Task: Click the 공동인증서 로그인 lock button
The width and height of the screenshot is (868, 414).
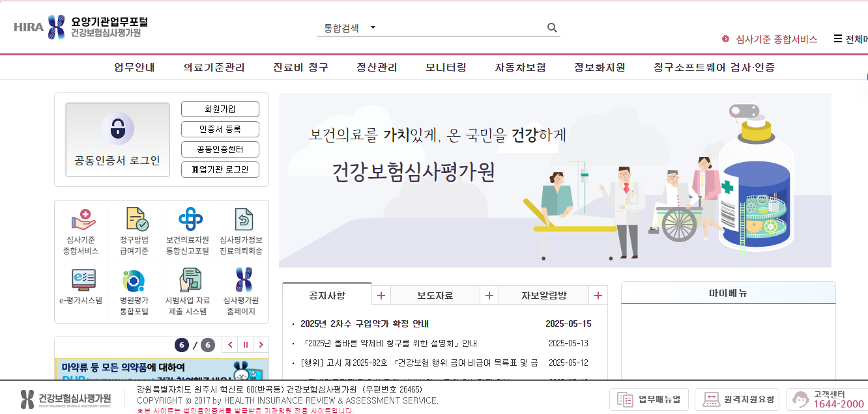Action: (117, 139)
